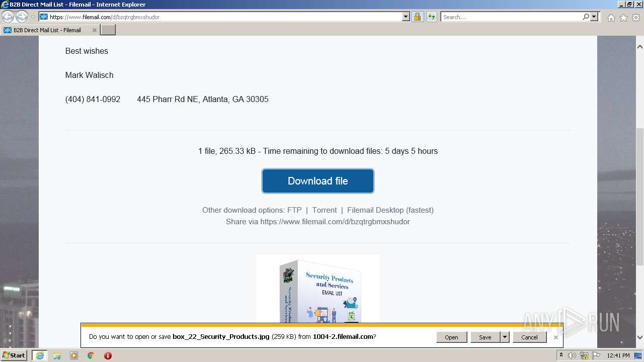644x362 pixels.
Task: Open the Tools gear icon
Action: tap(636, 18)
